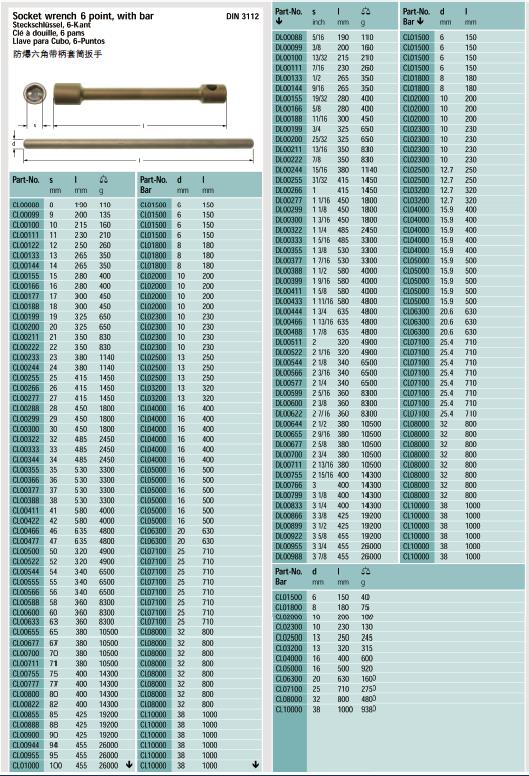
Task: Click the weight scale icon above the 110 g metric row
Action: (103, 180)
